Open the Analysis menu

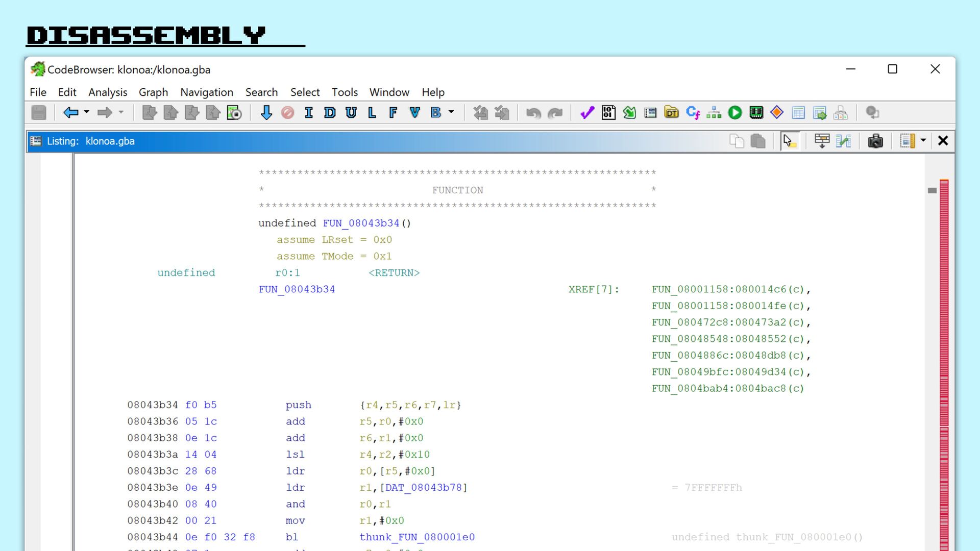coord(107,92)
